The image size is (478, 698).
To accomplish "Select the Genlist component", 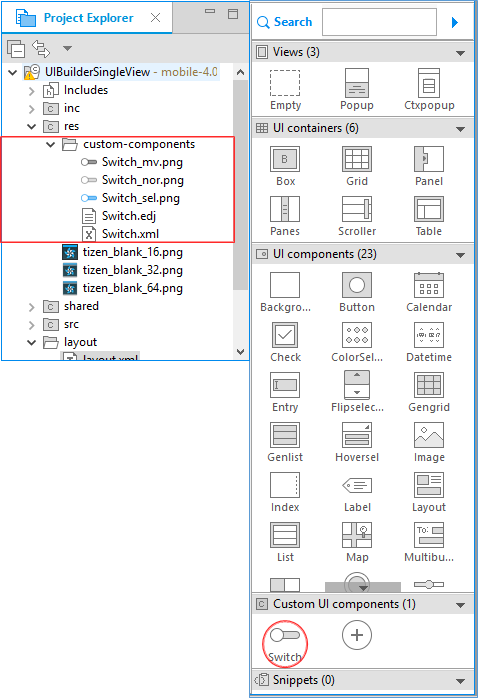I will tap(285, 442).
